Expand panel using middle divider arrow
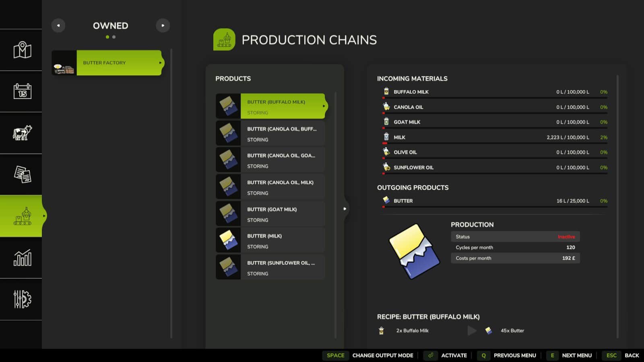 [x=345, y=209]
